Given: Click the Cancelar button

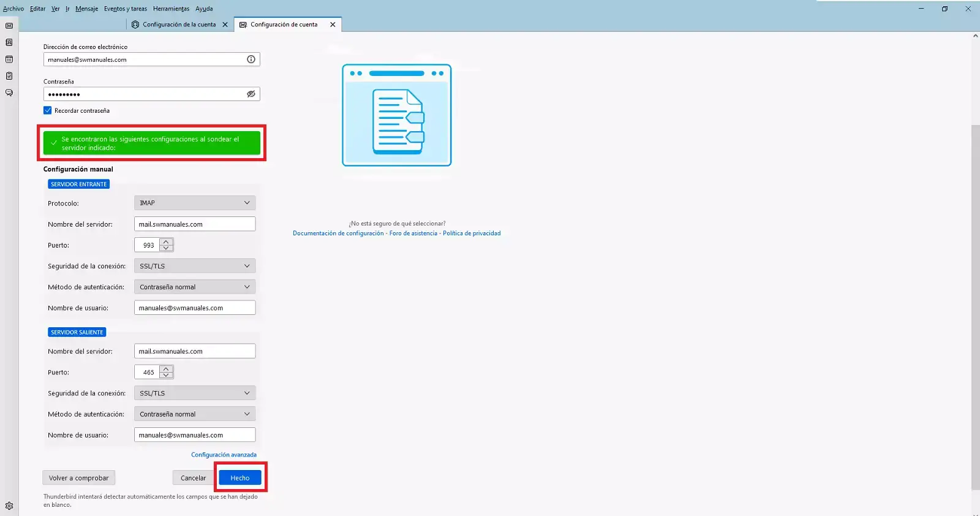Looking at the screenshot, I should pos(193,478).
